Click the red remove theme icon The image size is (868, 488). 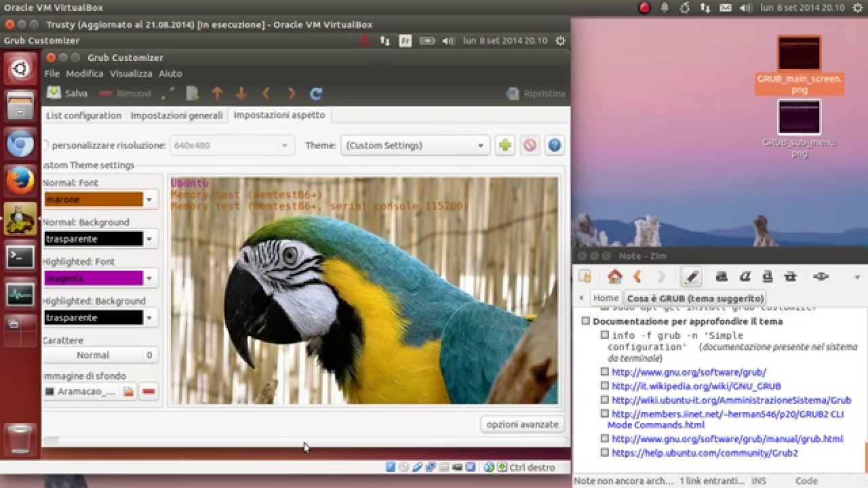point(530,145)
